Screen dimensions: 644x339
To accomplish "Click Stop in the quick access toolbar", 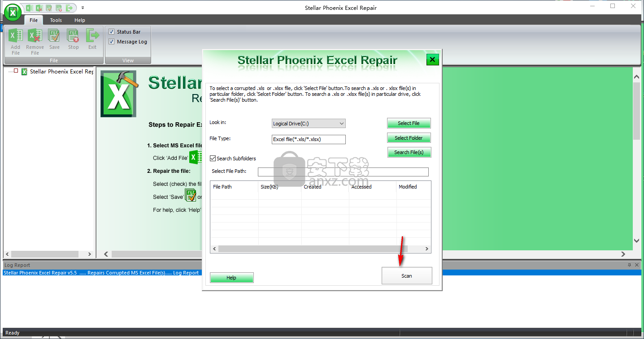I will coord(59,8).
